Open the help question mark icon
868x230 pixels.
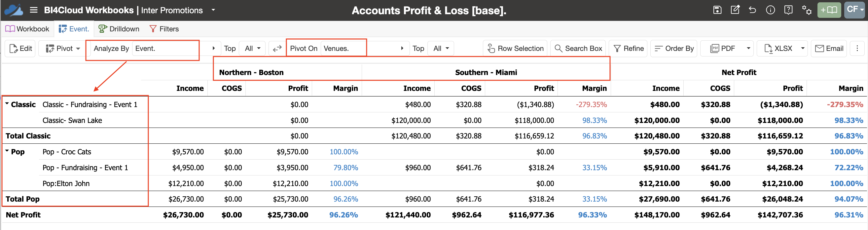click(788, 10)
